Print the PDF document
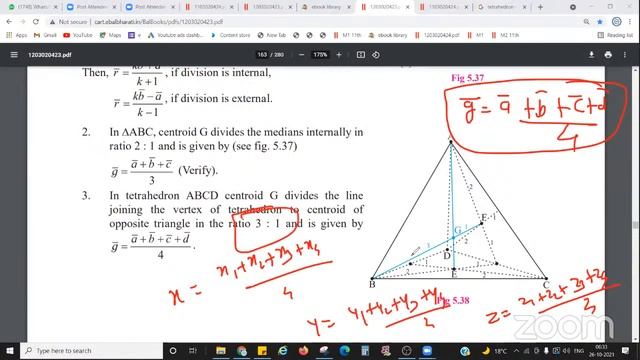The width and height of the screenshot is (640, 360). [x=608, y=55]
